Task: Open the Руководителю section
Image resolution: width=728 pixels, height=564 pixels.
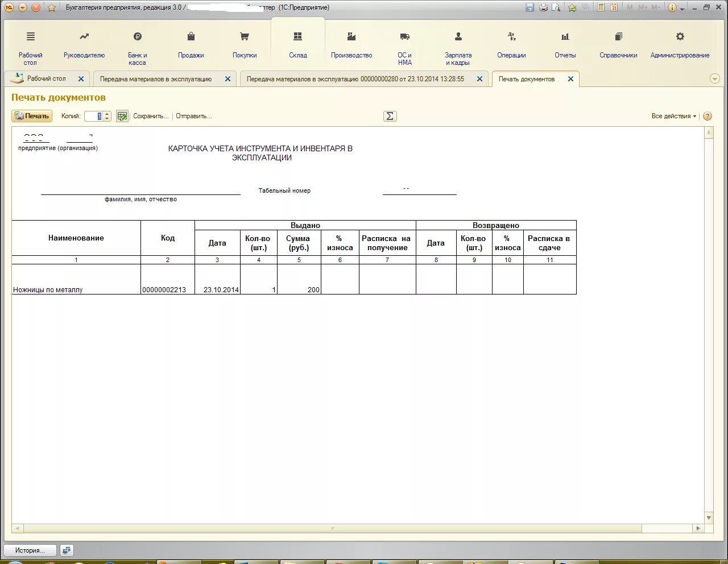Action: pyautogui.click(x=84, y=45)
